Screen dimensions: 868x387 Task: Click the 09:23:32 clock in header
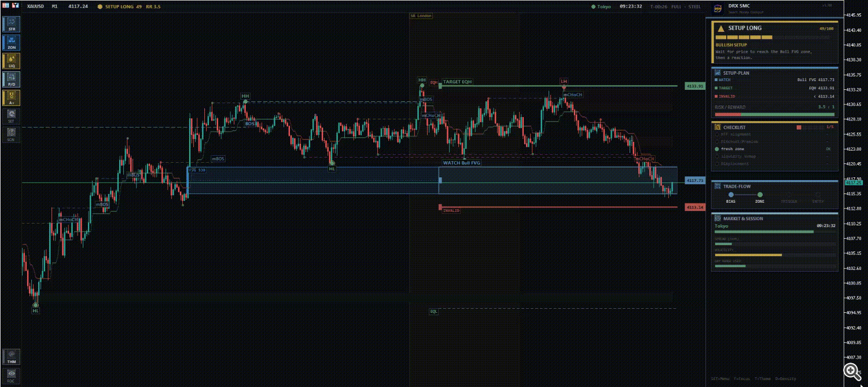coord(631,6)
